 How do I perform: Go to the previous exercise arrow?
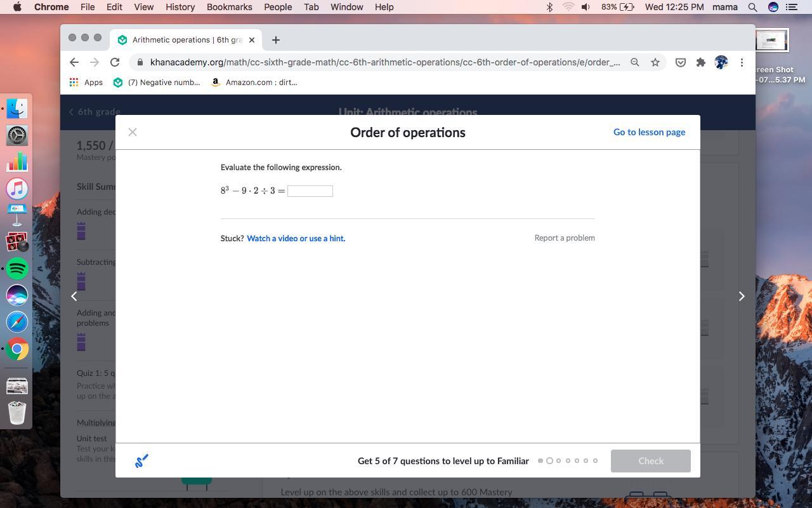point(74,296)
